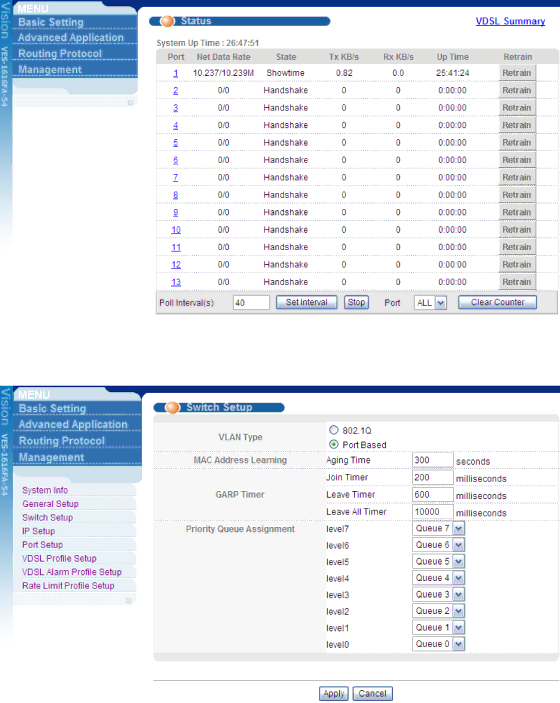
Task: Open the VDSL Summary link
Action: coord(510,21)
